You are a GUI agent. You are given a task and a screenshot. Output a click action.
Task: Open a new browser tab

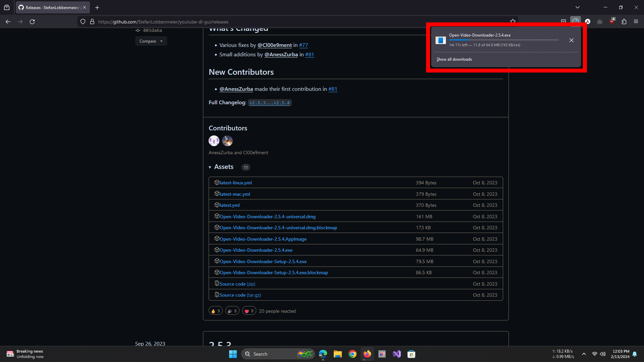tap(97, 7)
